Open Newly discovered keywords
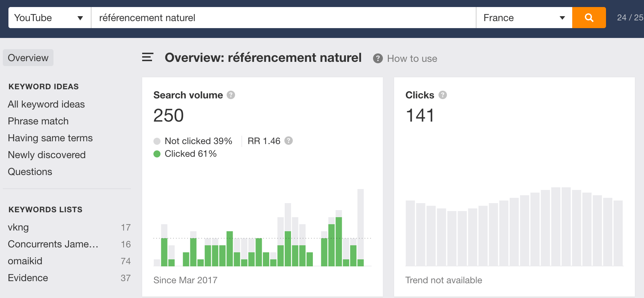Image resolution: width=644 pixels, height=298 pixels. (x=46, y=155)
